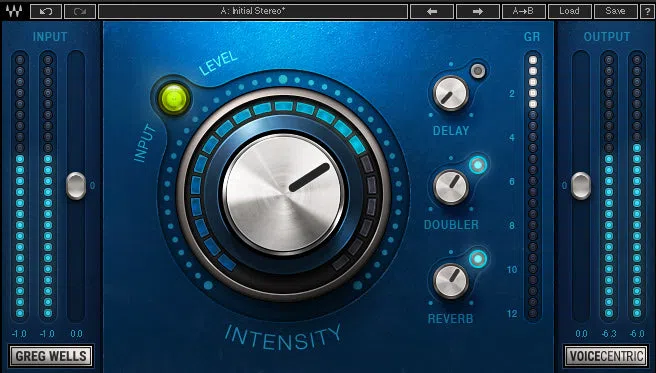Click the Greg Wells nameplate
Image resolution: width=656 pixels, height=373 pixels.
click(x=51, y=356)
